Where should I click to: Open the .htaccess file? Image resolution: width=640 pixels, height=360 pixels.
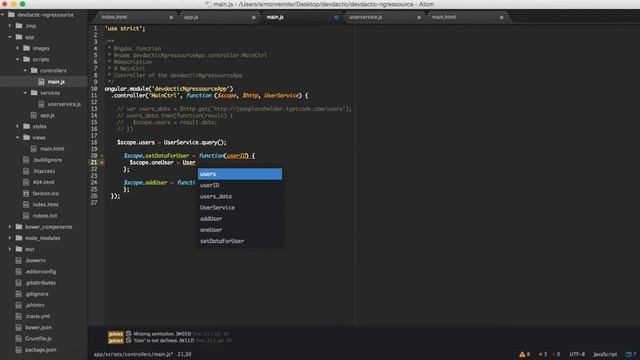click(x=43, y=171)
